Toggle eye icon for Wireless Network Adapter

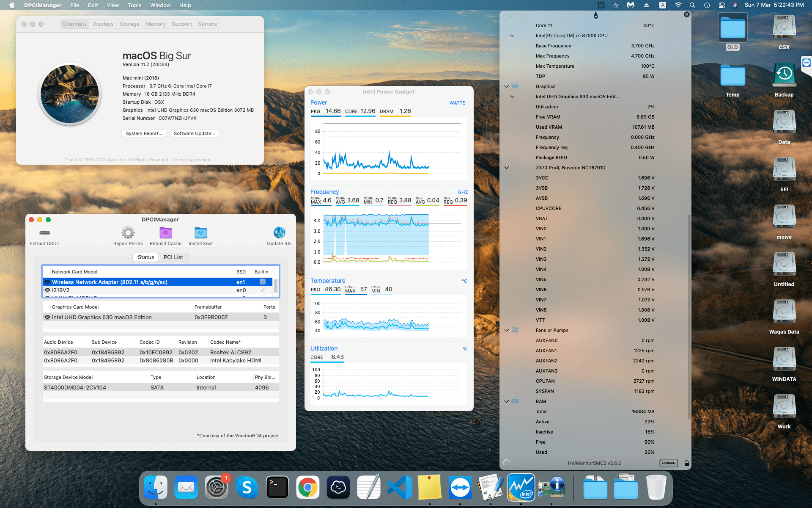click(x=47, y=282)
